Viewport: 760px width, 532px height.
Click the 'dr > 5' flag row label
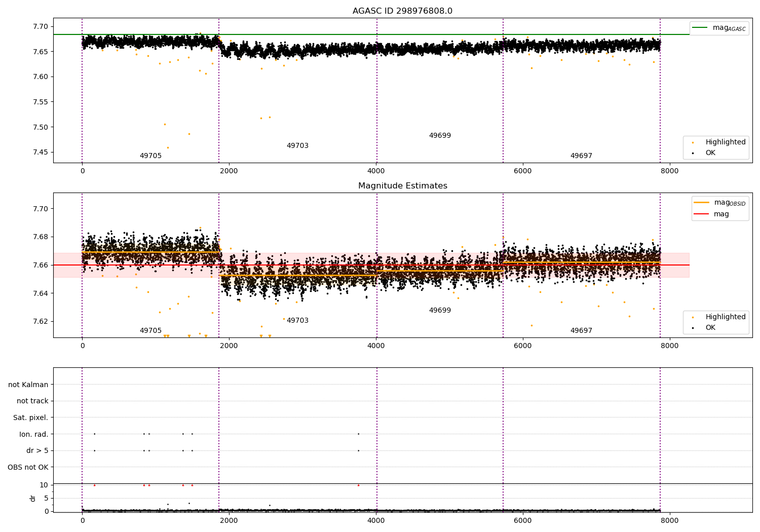[x=37, y=451]
